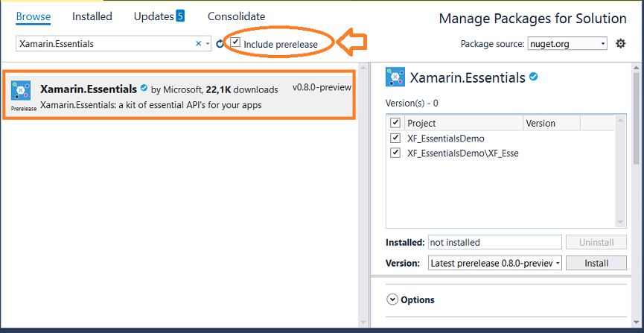Open package source settings gear
Screen dimensions: 644x333
pos(621,43)
